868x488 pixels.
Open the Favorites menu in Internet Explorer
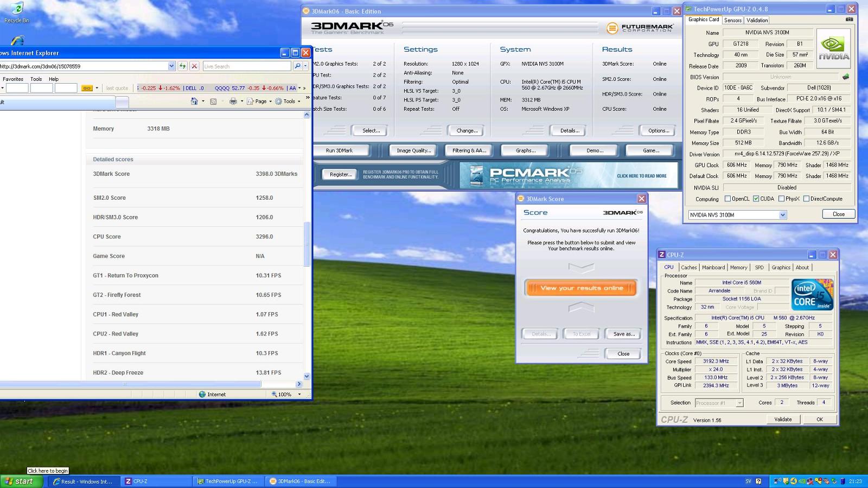click(13, 79)
